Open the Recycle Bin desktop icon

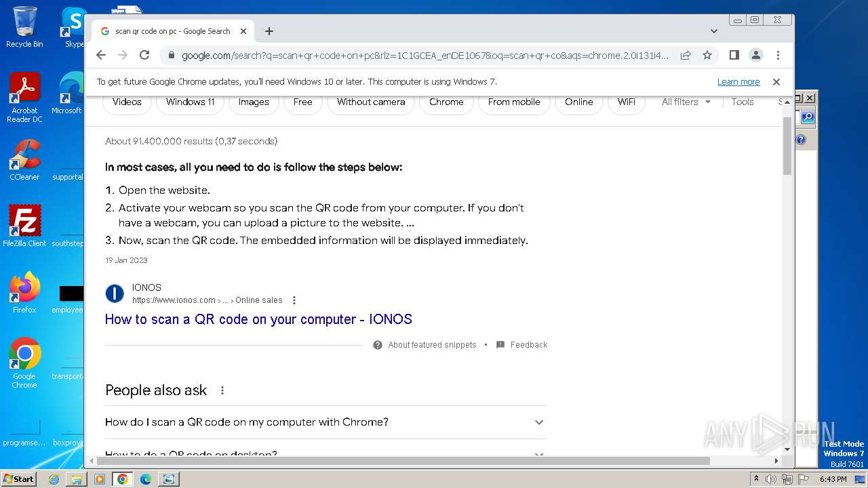[x=24, y=27]
